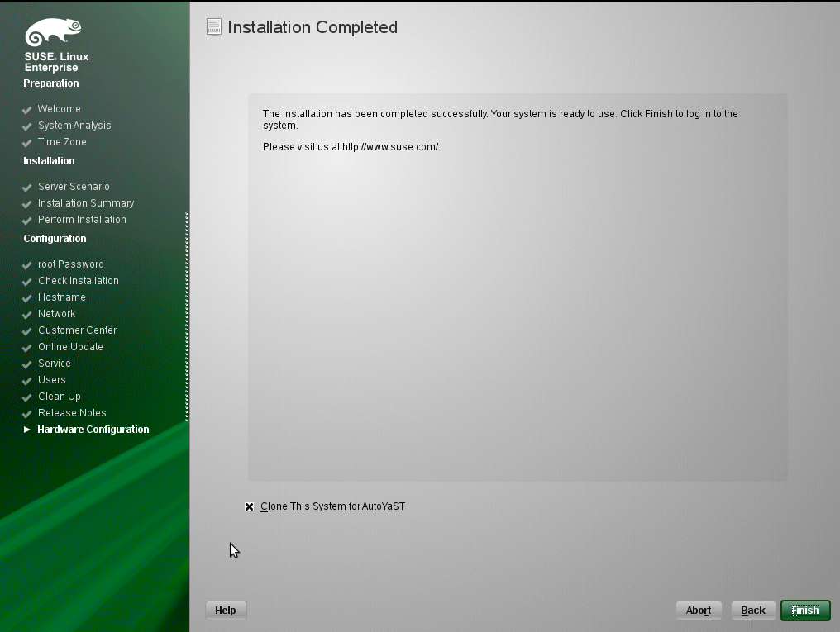Click checkmark next to root Password
The image size is (840, 632).
26,265
